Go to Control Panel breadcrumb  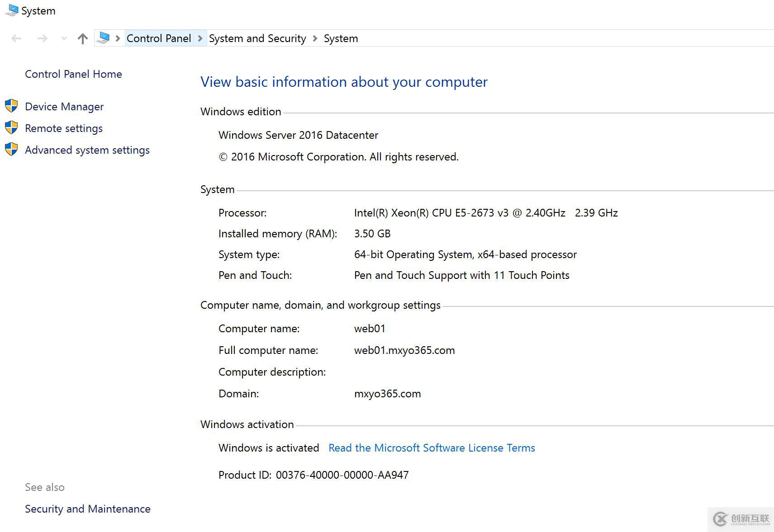coord(159,38)
